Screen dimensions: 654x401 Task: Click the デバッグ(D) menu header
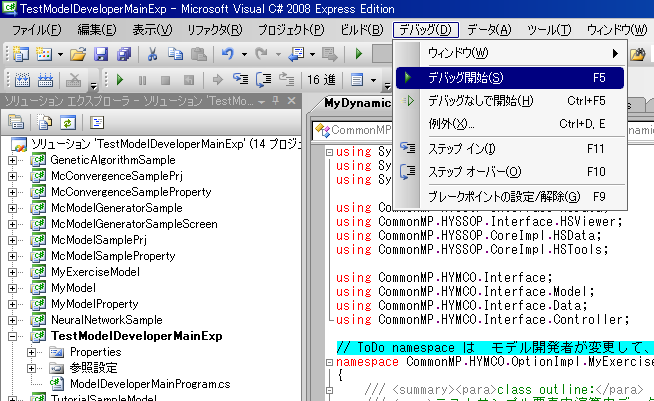coord(425,30)
